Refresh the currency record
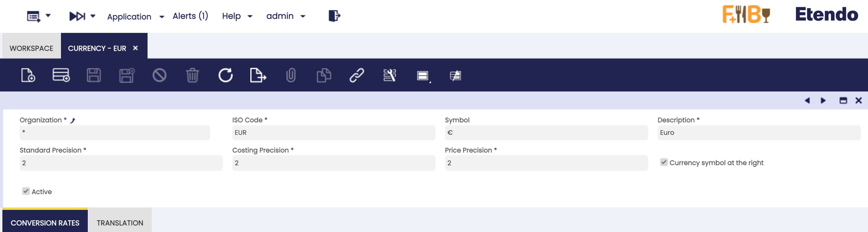 tap(226, 75)
